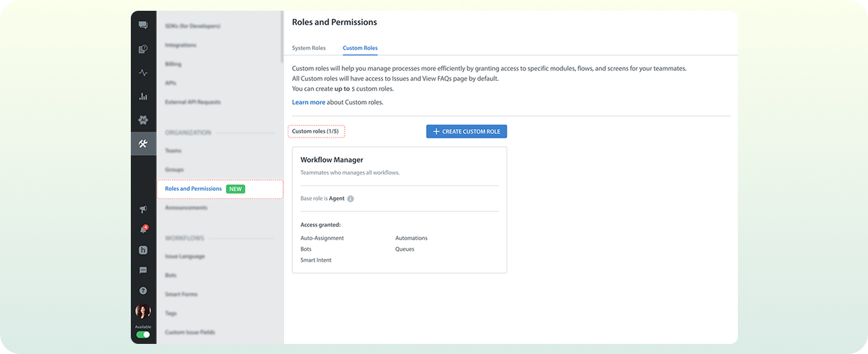Open External API Requests menu item
The width and height of the screenshot is (868, 354).
193,102
